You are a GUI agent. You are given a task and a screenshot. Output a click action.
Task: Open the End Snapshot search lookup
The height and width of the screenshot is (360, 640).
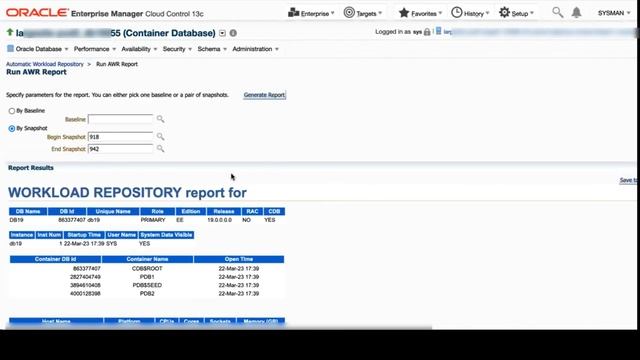pyautogui.click(x=160, y=149)
